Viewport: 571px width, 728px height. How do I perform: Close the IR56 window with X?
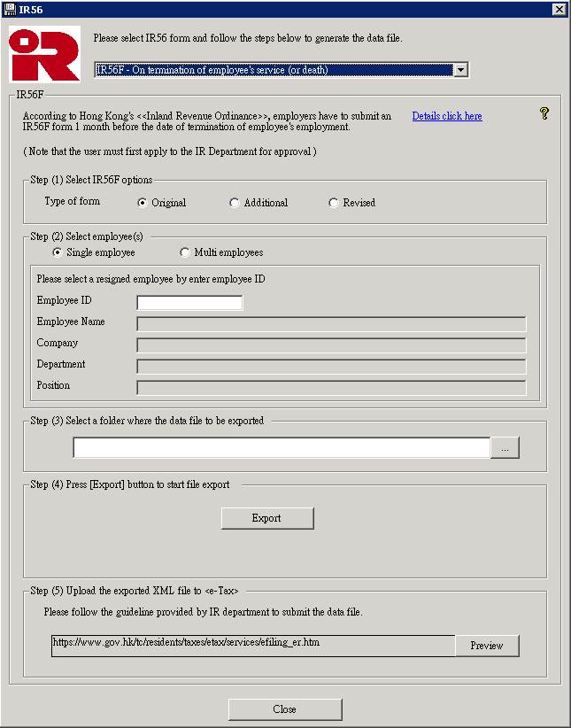pos(559,9)
